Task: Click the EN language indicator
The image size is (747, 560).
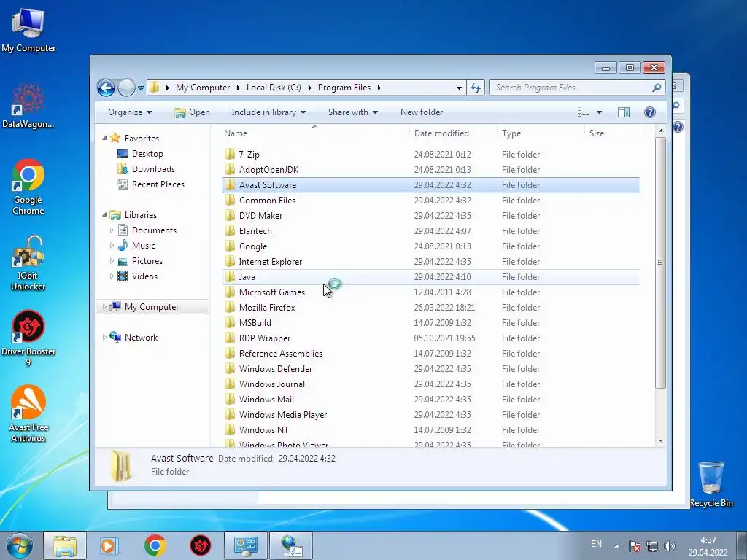Action: (x=596, y=544)
